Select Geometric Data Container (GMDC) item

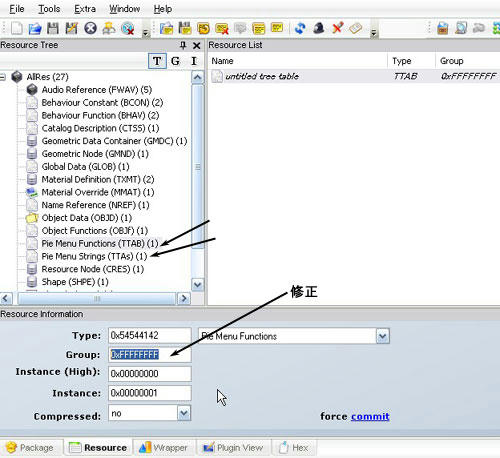[x=114, y=141]
